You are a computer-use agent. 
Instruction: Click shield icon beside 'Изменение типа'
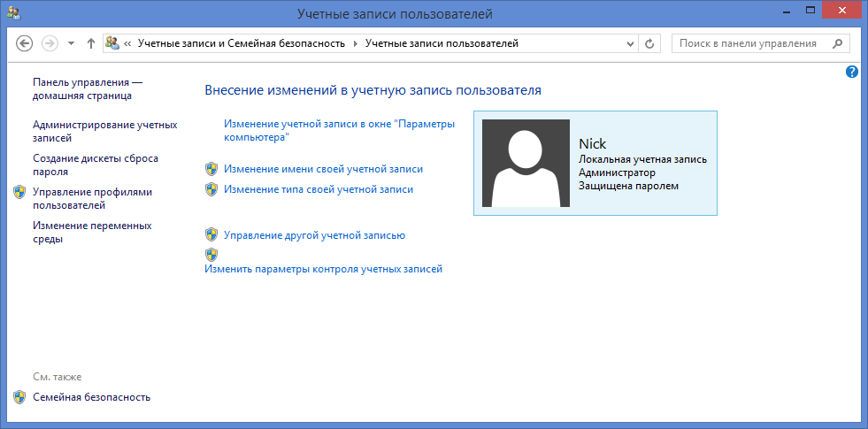pyautogui.click(x=211, y=188)
